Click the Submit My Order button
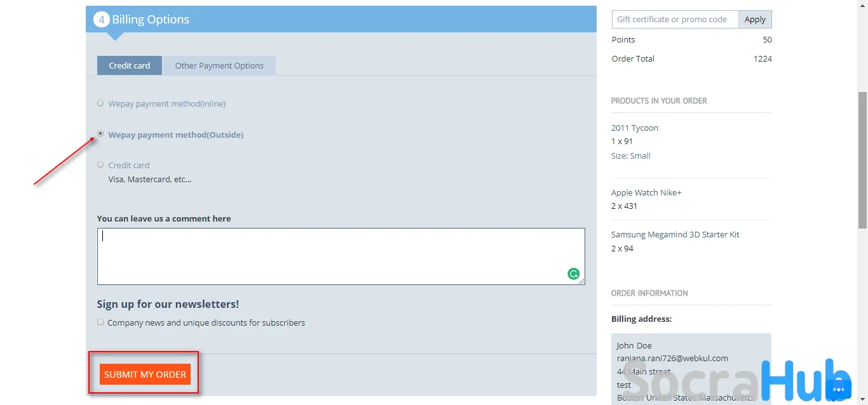 tap(146, 374)
